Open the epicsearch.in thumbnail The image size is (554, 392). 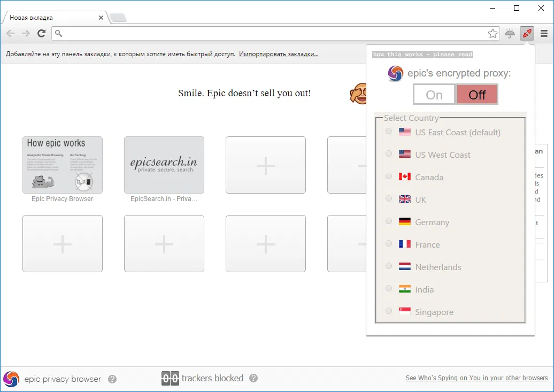[164, 165]
